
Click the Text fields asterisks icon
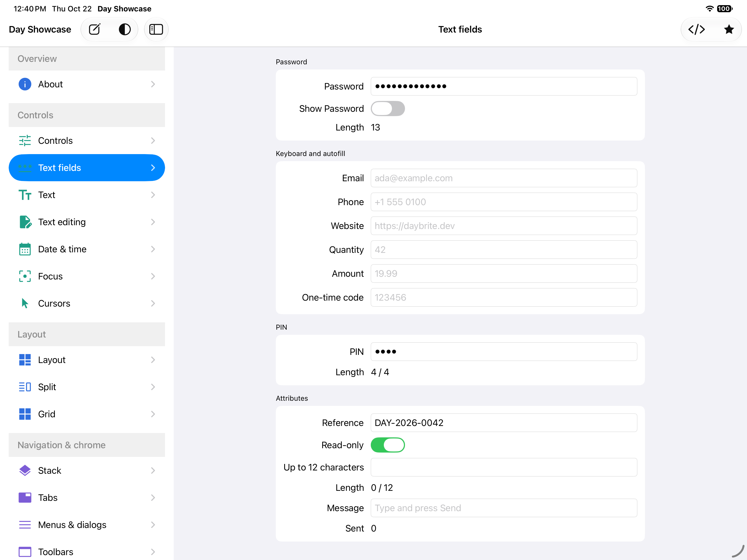tap(25, 167)
